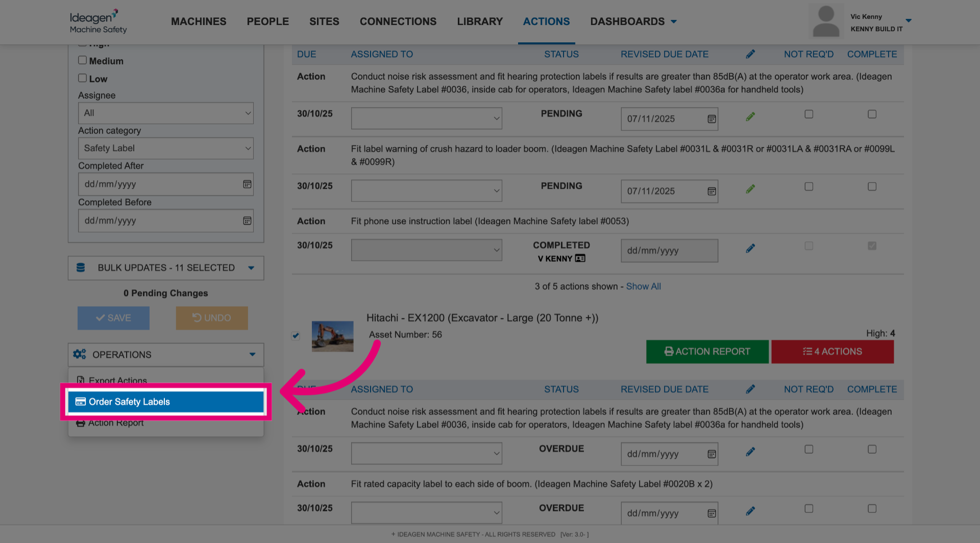Check Not Req'd for the Hitachi noise risk overdue action
Viewport: 980px width, 543px height.
809,450
